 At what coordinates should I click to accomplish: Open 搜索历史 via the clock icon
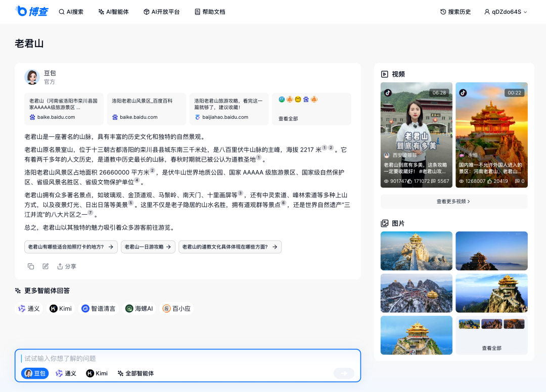click(454, 12)
